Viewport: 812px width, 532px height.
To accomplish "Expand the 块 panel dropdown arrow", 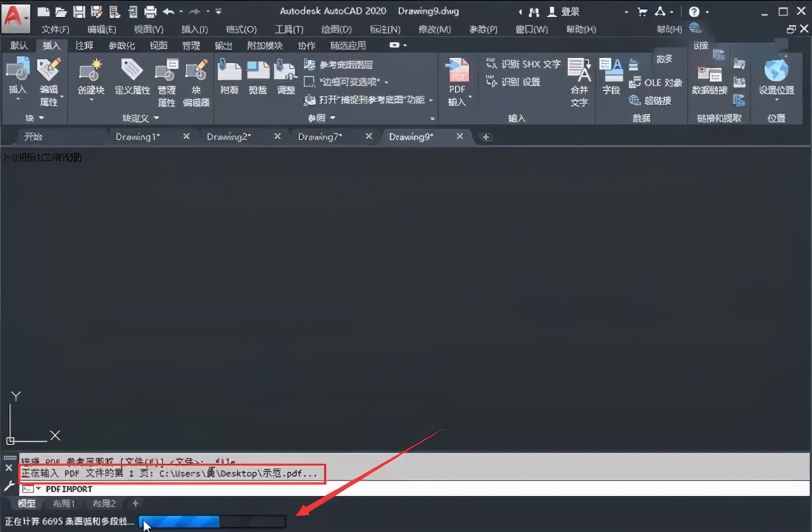I will [x=41, y=118].
